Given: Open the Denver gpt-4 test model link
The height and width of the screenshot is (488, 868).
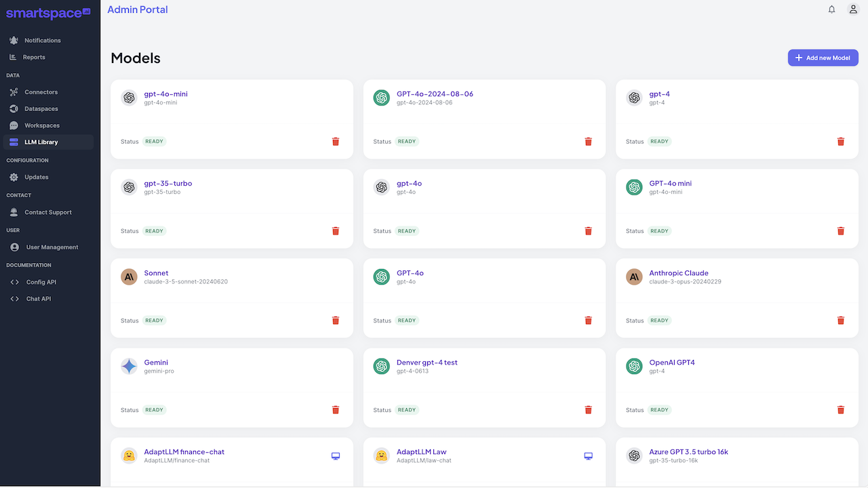Looking at the screenshot, I should click(x=427, y=363).
